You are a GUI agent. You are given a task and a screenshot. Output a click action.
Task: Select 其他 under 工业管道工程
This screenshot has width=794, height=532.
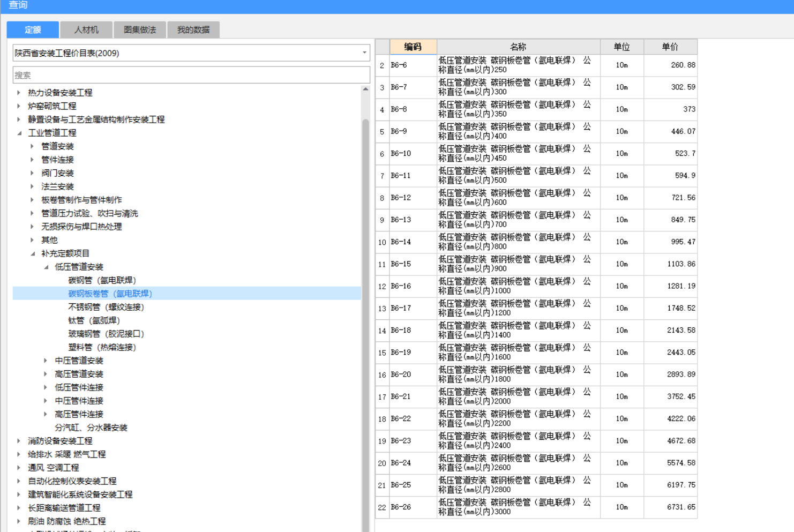point(49,240)
